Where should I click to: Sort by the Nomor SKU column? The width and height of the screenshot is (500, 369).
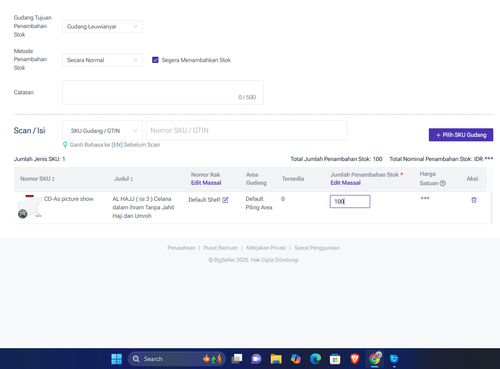[53, 179]
